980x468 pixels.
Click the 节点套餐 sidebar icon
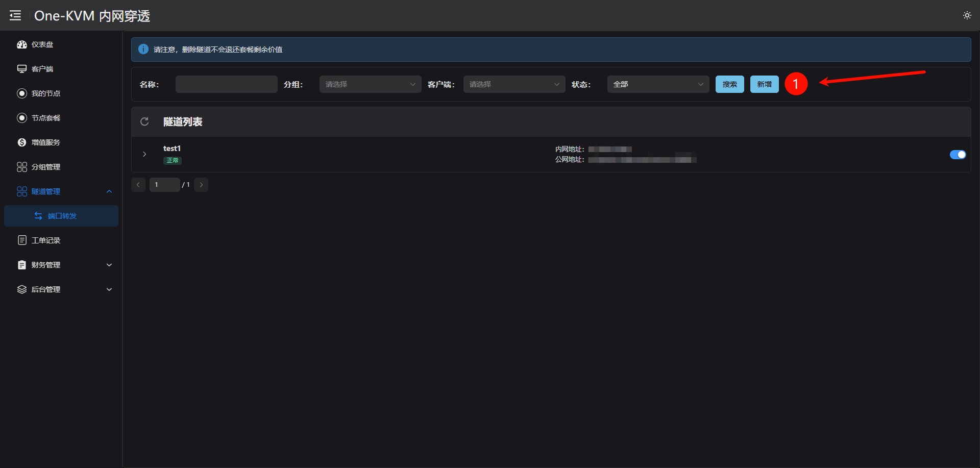(22, 118)
